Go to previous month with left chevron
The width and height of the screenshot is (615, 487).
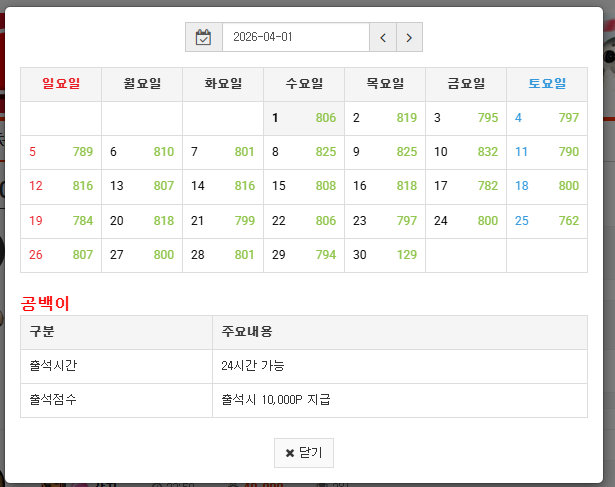[x=383, y=37]
